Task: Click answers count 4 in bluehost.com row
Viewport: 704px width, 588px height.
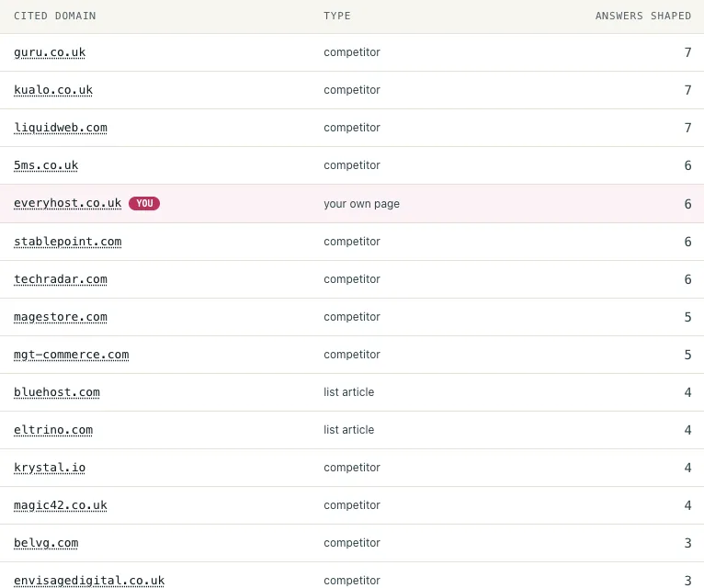Action: click(687, 392)
